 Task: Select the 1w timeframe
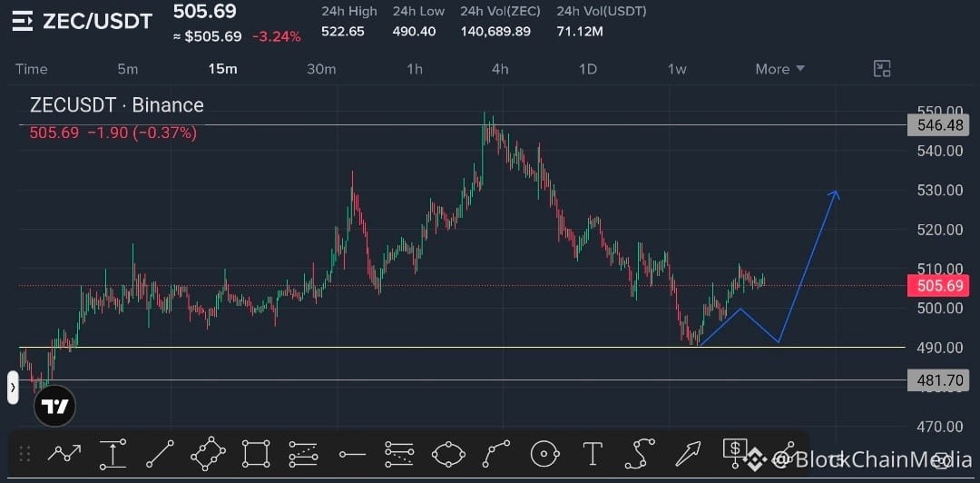(677, 69)
